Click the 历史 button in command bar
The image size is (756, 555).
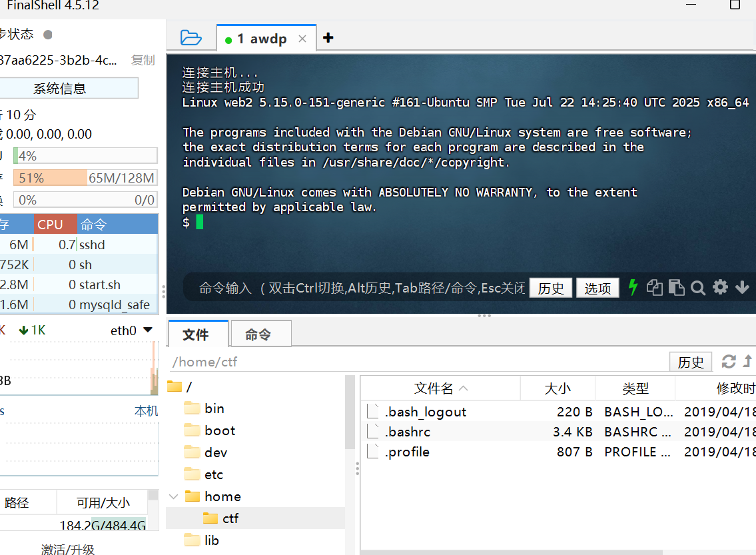[551, 288]
